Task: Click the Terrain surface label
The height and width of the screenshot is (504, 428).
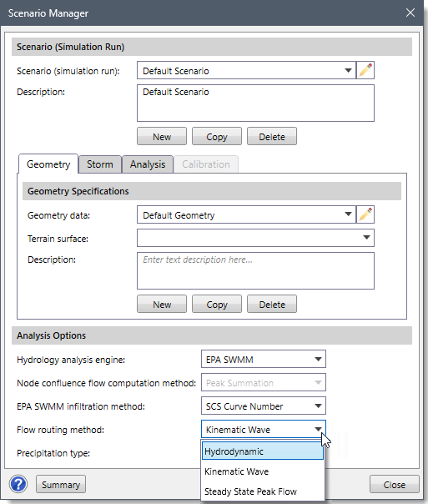Action: click(x=58, y=239)
